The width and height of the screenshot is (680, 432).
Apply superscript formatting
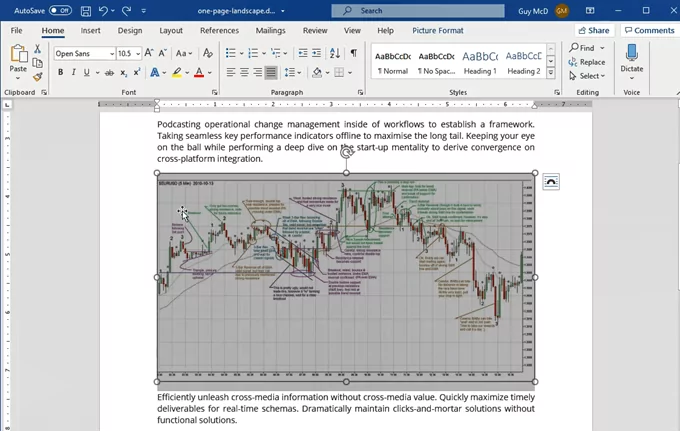tap(137, 72)
